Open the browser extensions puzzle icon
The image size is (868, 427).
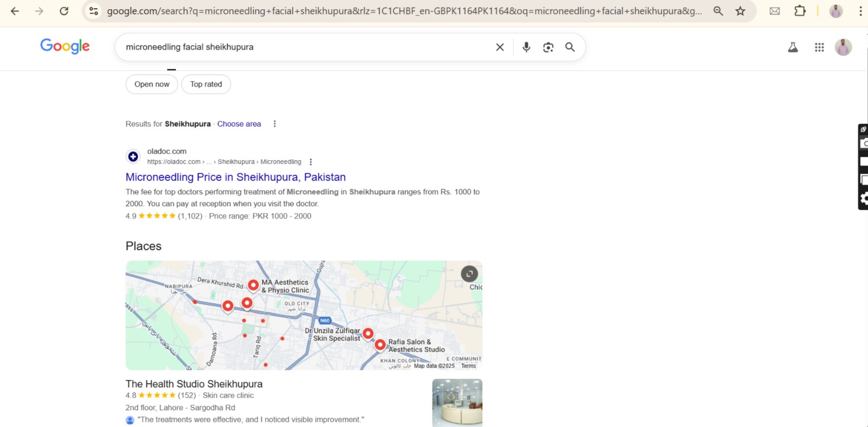point(800,11)
